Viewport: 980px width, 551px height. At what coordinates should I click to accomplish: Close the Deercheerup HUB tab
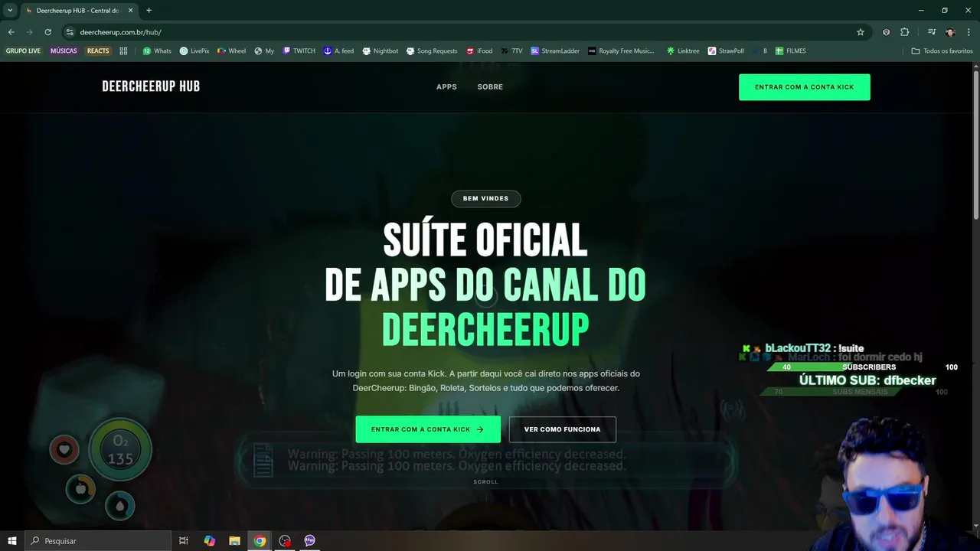click(x=130, y=11)
